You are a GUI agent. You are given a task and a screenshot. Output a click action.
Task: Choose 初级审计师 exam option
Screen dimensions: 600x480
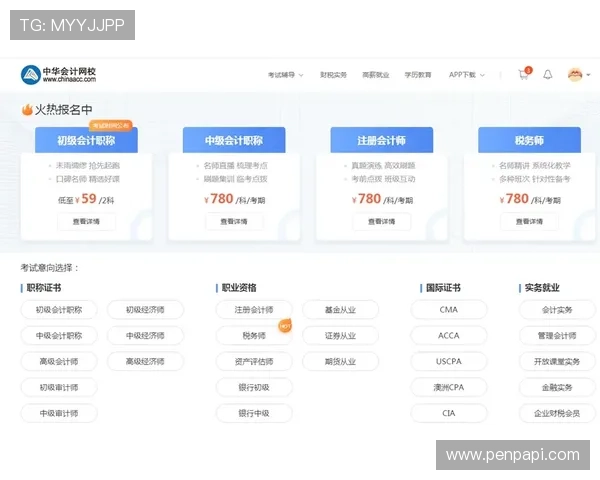[59, 387]
